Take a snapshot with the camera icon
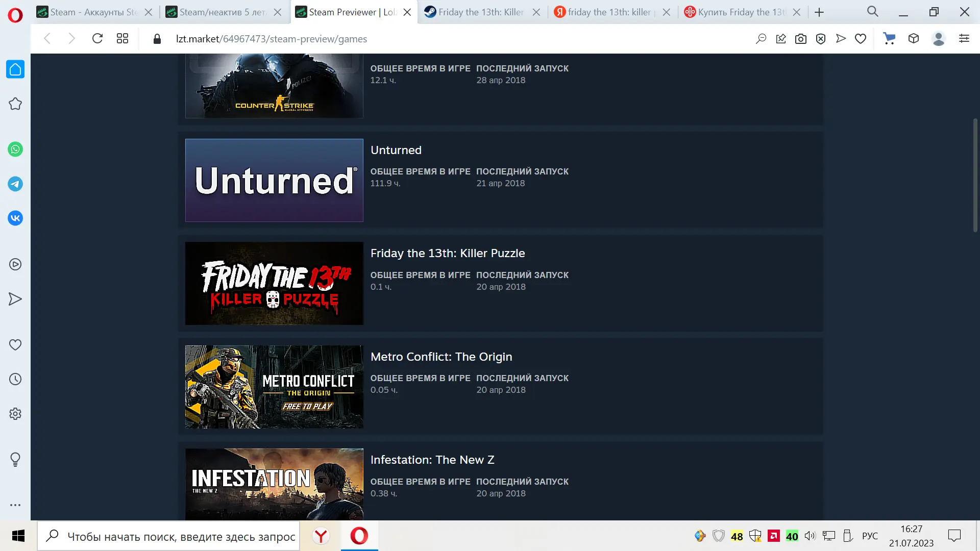 [x=801, y=39]
